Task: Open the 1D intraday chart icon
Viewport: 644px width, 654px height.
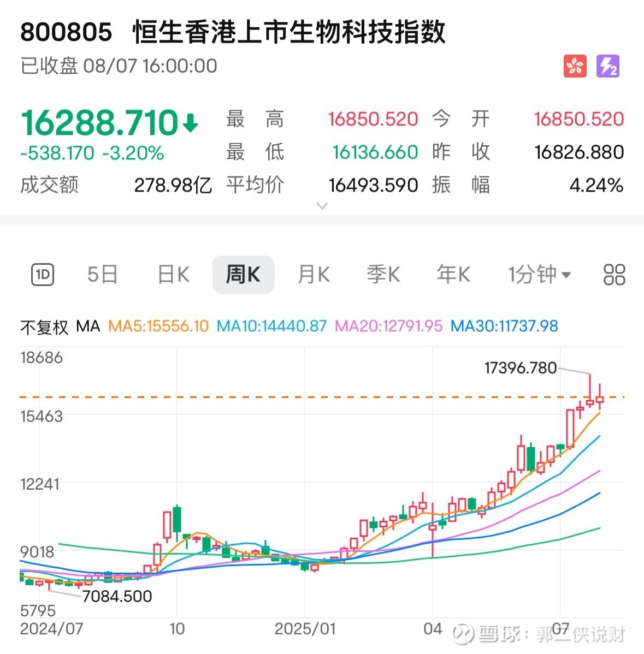Action: click(43, 275)
